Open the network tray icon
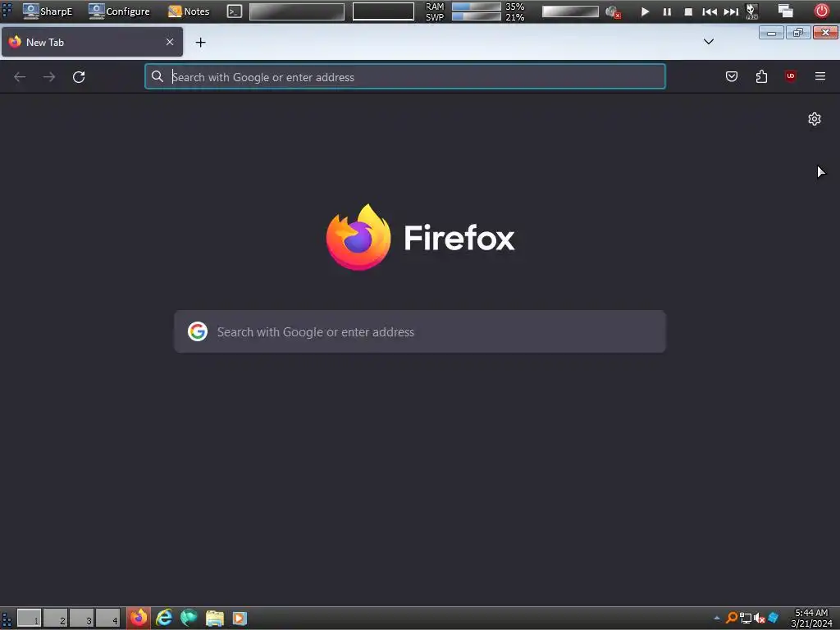This screenshot has height=630, width=840. [745, 619]
